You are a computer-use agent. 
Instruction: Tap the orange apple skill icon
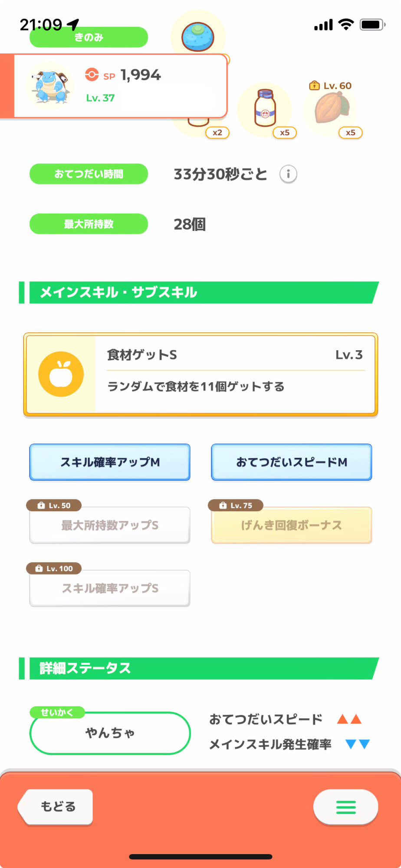point(61,374)
